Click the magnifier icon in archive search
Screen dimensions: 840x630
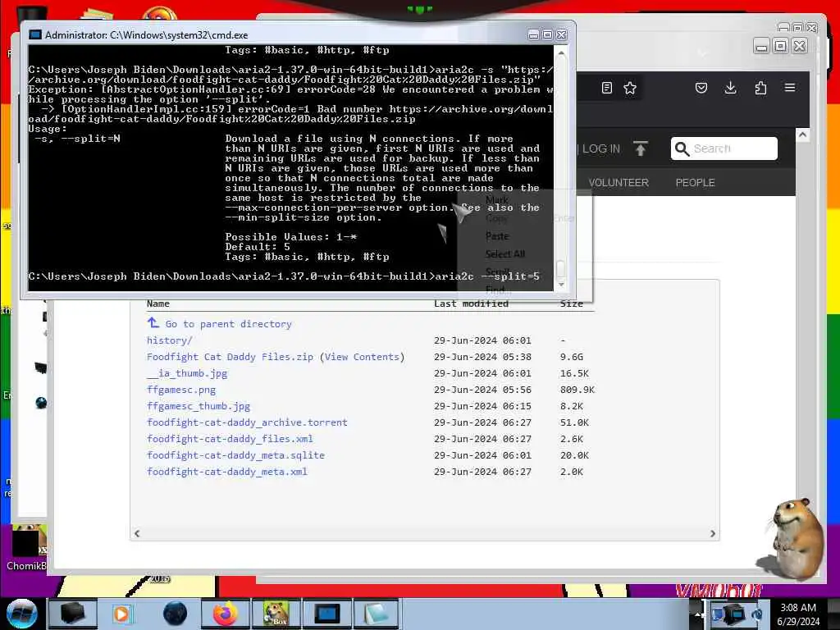tap(682, 148)
